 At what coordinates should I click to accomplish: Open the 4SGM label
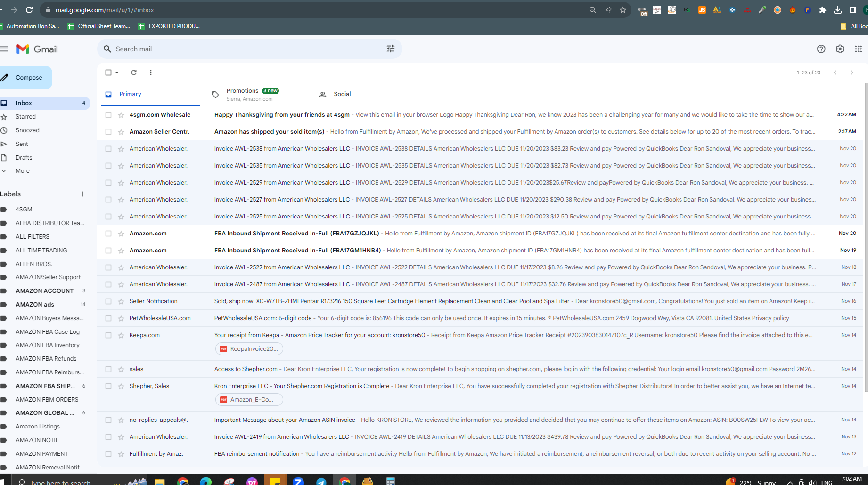pos(24,210)
